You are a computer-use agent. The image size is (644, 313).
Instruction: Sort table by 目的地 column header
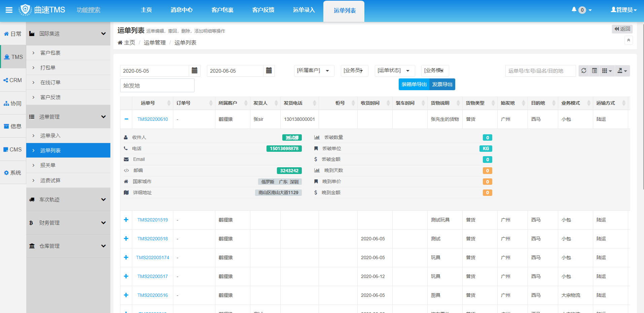543,103
